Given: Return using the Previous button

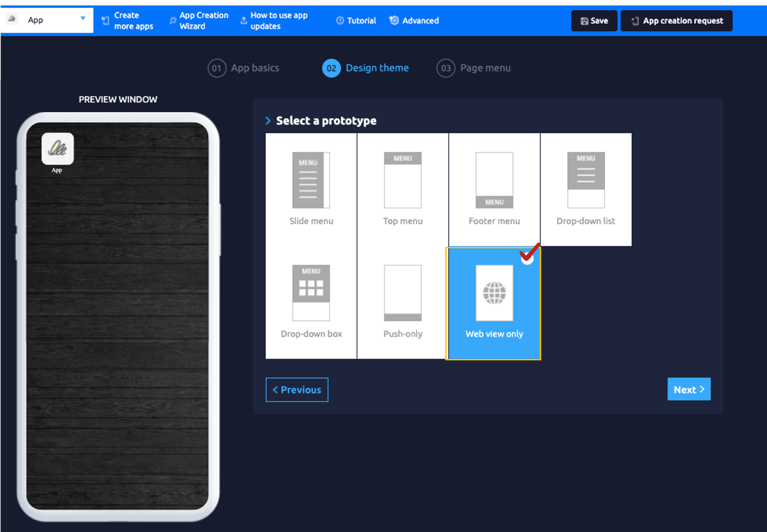Looking at the screenshot, I should (297, 390).
